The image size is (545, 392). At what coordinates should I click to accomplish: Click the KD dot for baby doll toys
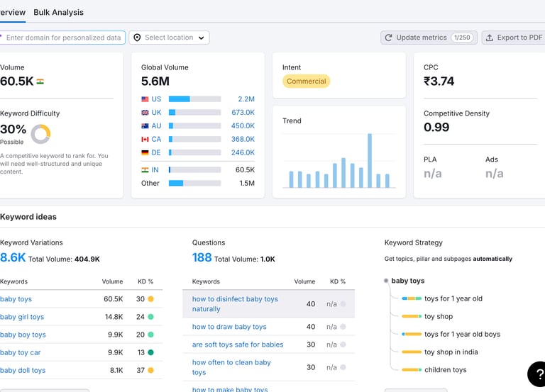151,371
